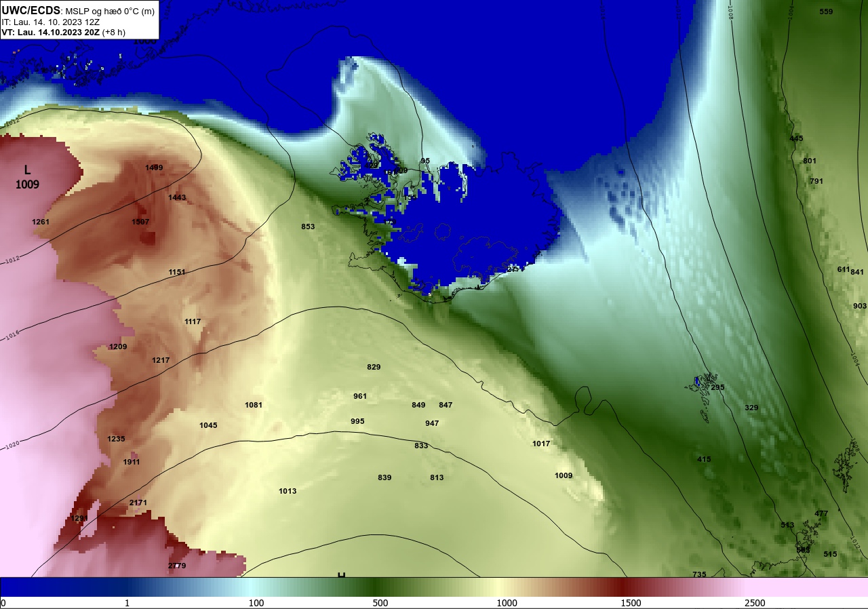Click the 1000 tick on the color scale
868x609 pixels.
pos(507,603)
